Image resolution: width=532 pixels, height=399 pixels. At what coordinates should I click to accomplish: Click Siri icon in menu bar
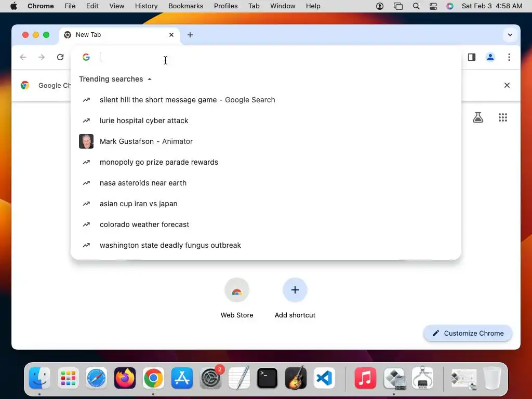click(449, 6)
